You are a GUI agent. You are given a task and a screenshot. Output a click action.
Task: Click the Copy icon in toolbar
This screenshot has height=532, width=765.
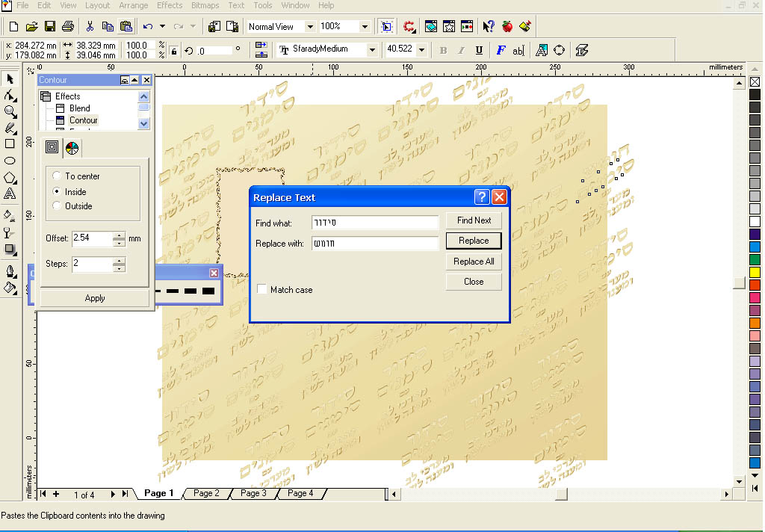point(108,27)
